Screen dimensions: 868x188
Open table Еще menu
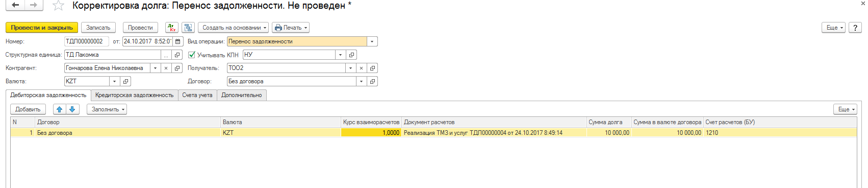point(846,109)
